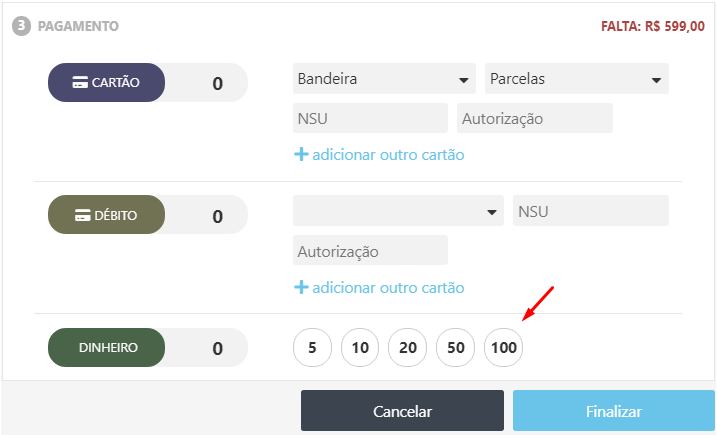Pick the 20 cash quick-value
Viewport: 717px width, 435px height.
pyautogui.click(x=407, y=349)
